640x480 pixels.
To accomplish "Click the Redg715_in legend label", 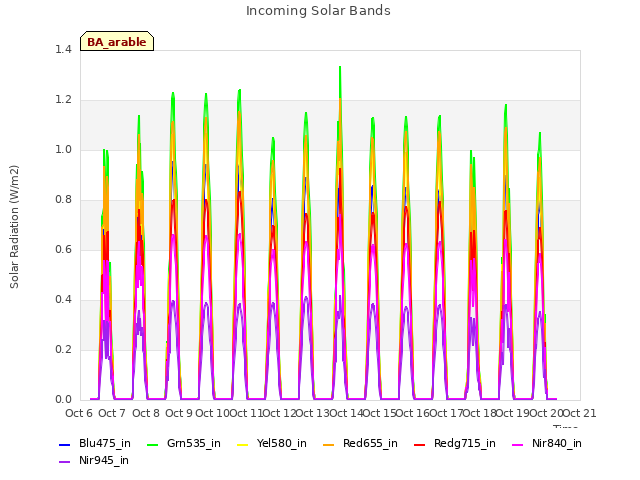I will [x=464, y=443].
